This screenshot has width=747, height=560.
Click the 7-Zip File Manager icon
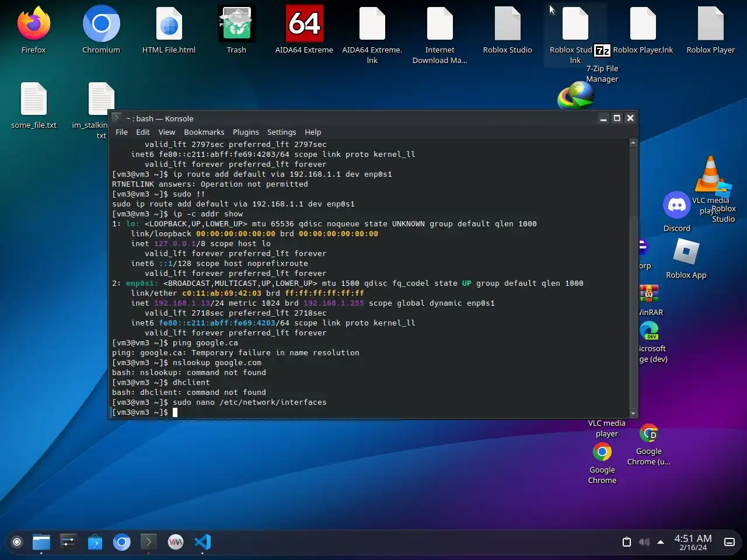click(602, 51)
